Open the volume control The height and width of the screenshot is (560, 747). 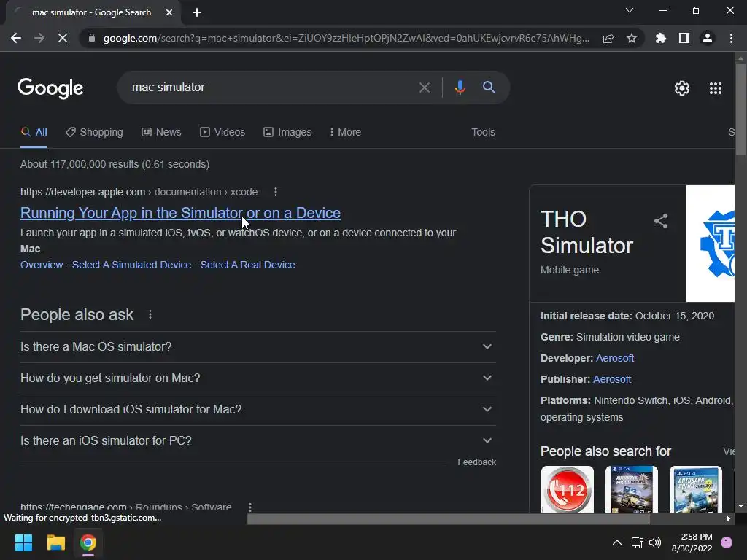click(655, 542)
